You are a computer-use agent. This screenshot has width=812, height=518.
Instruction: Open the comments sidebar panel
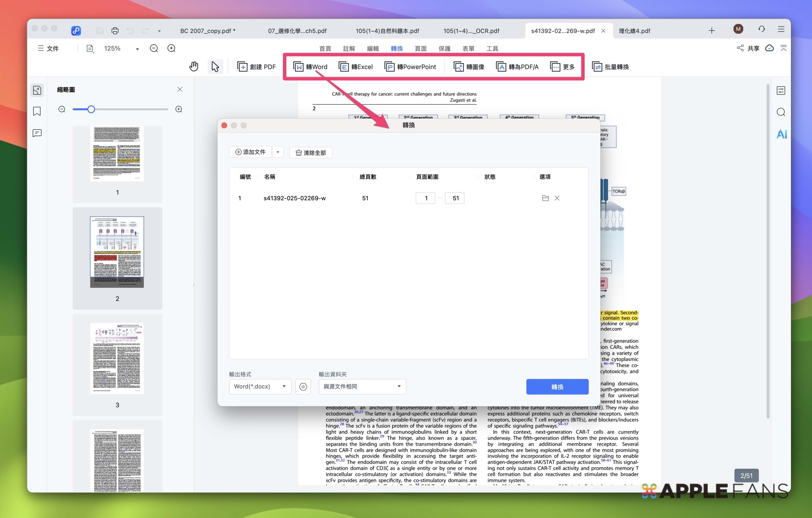[37, 133]
